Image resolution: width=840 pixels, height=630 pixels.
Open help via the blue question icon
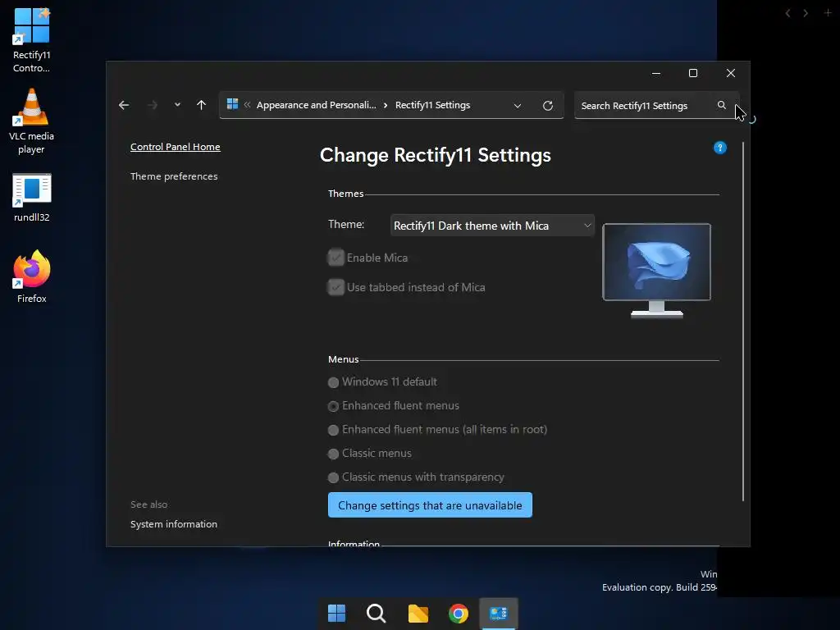[x=720, y=148]
